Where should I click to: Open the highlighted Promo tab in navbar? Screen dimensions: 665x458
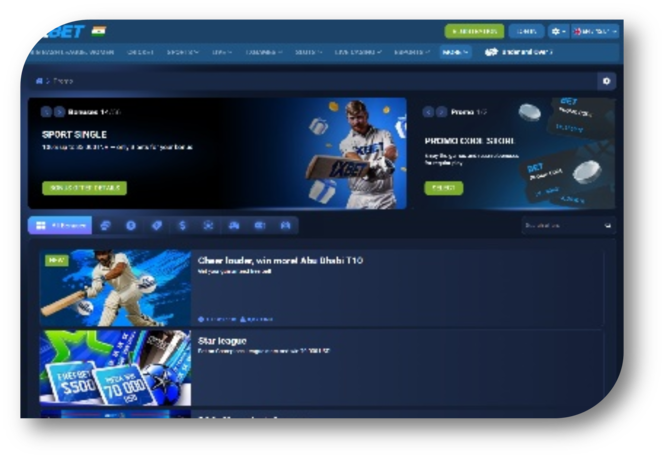pos(455,52)
